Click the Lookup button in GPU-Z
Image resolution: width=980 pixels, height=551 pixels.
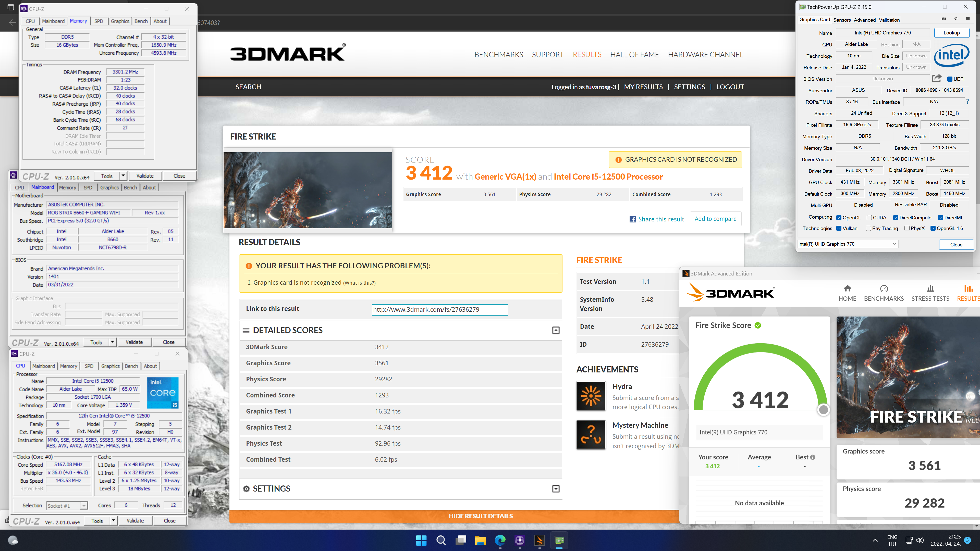click(951, 33)
